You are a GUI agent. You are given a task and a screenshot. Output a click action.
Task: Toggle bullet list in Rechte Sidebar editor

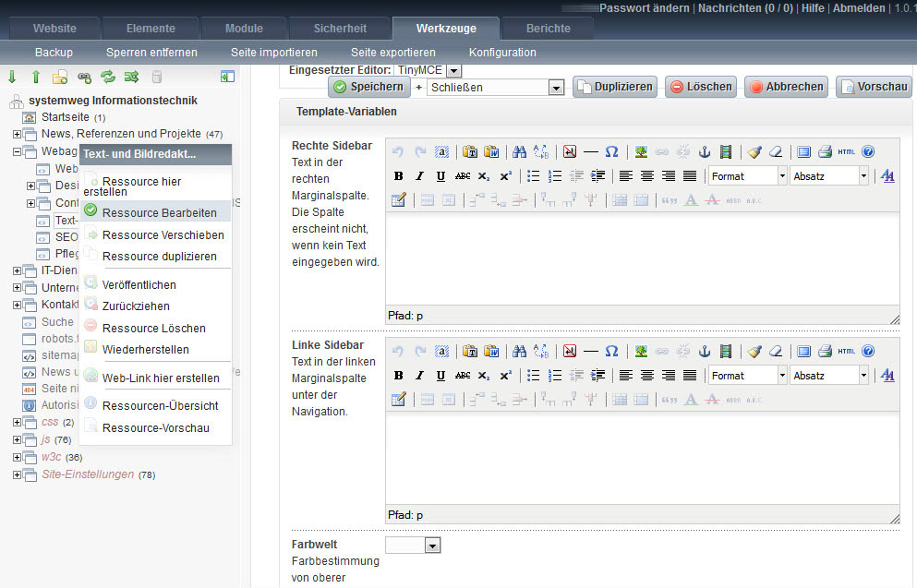click(x=534, y=176)
